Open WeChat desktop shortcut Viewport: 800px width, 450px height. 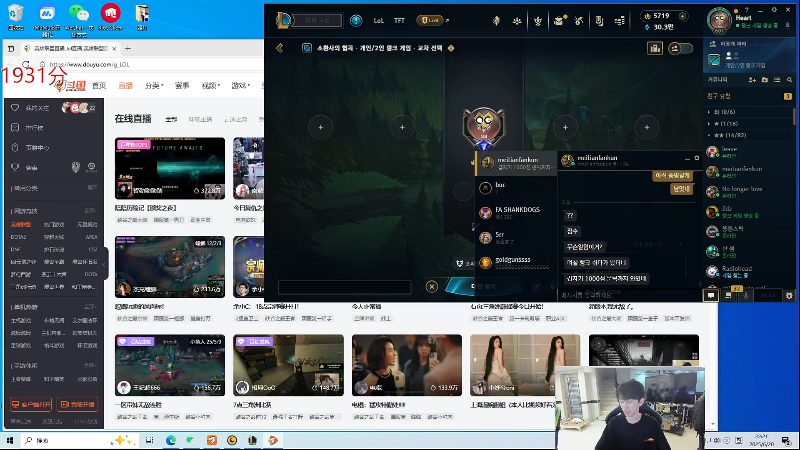(x=79, y=19)
